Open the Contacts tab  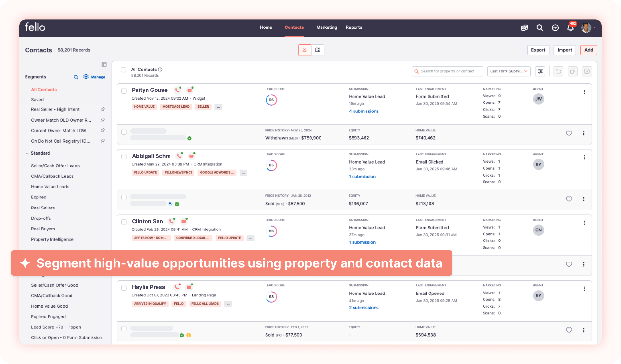(294, 27)
